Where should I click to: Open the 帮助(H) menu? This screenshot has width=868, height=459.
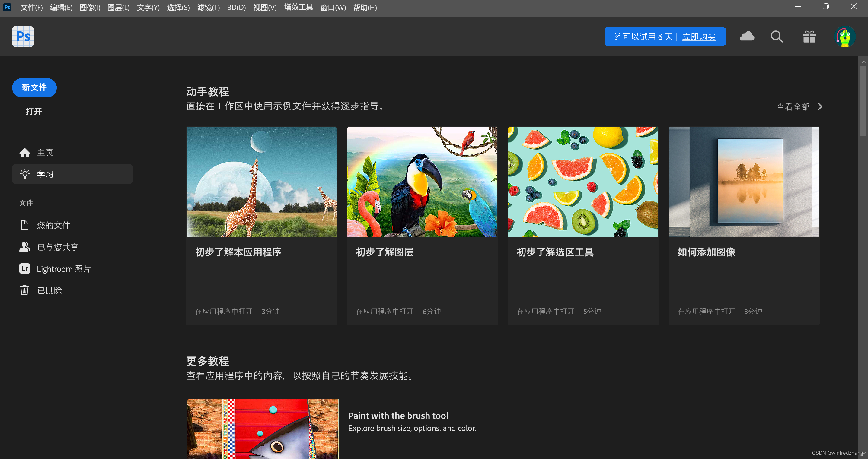point(365,8)
